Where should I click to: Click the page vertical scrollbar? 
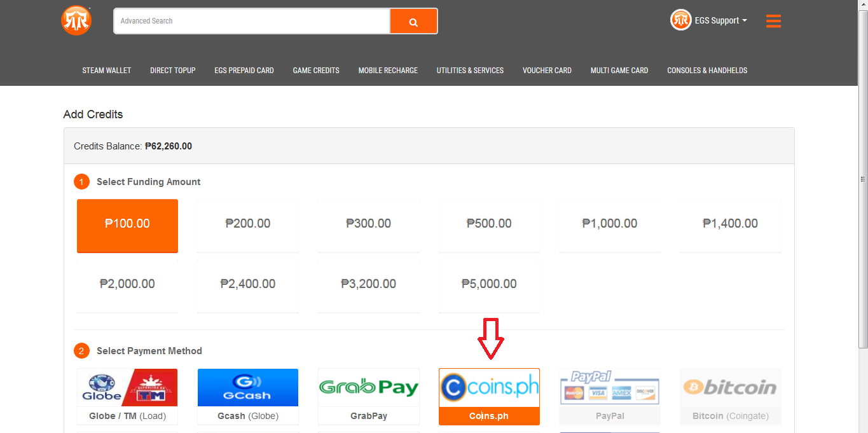863,178
